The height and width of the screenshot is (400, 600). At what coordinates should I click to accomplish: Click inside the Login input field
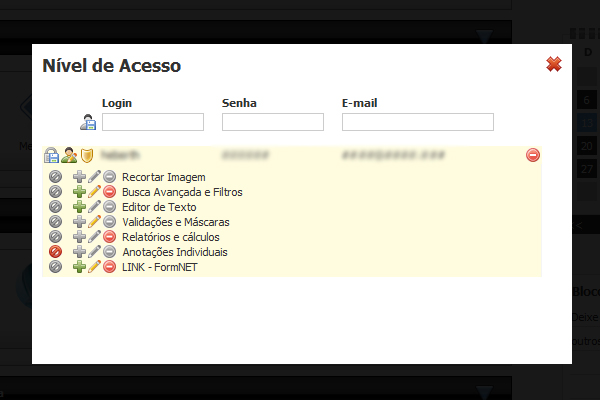(x=153, y=122)
